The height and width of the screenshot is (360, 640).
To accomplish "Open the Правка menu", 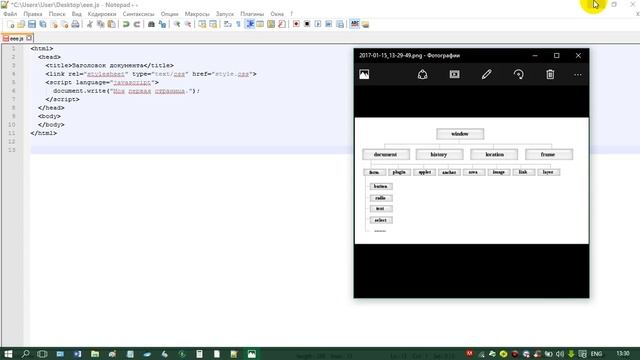I will [x=33, y=14].
